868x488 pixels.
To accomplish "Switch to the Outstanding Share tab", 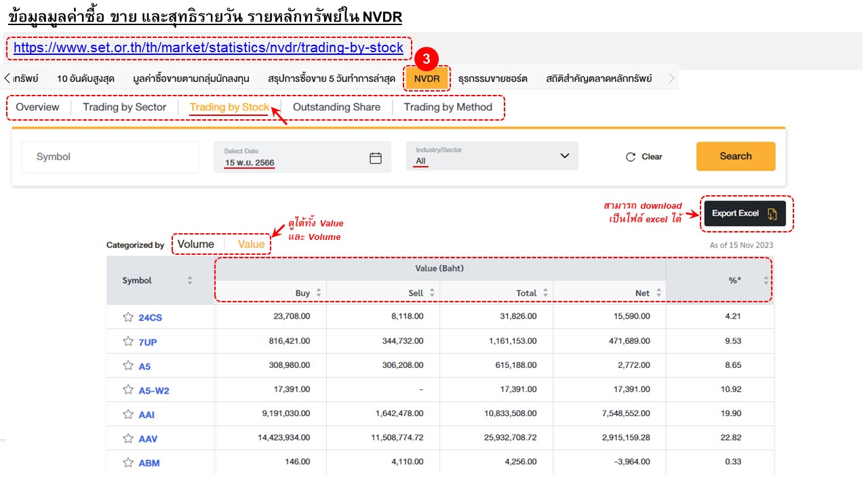I will 336,107.
